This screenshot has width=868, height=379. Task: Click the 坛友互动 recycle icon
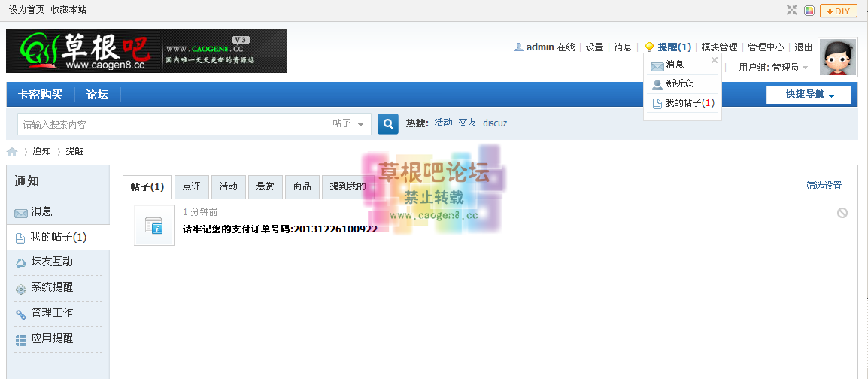(x=21, y=263)
